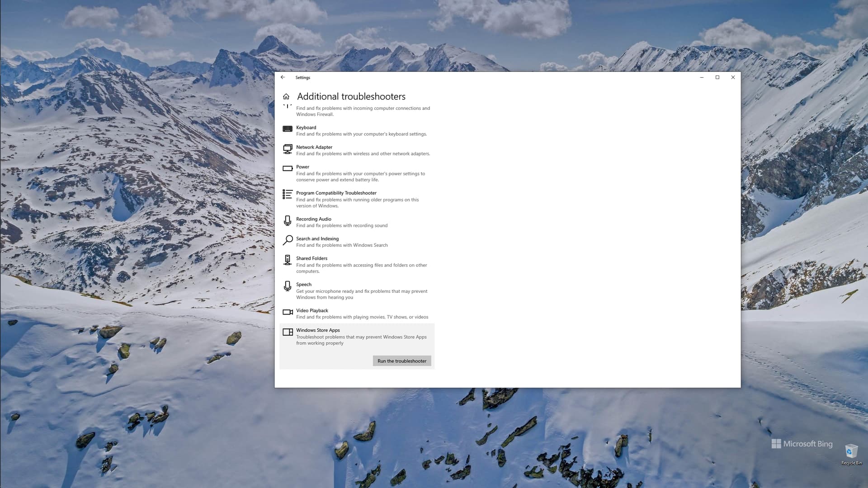The width and height of the screenshot is (868, 488).
Task: Click the Search and Indexing magnifier icon
Action: 288,240
